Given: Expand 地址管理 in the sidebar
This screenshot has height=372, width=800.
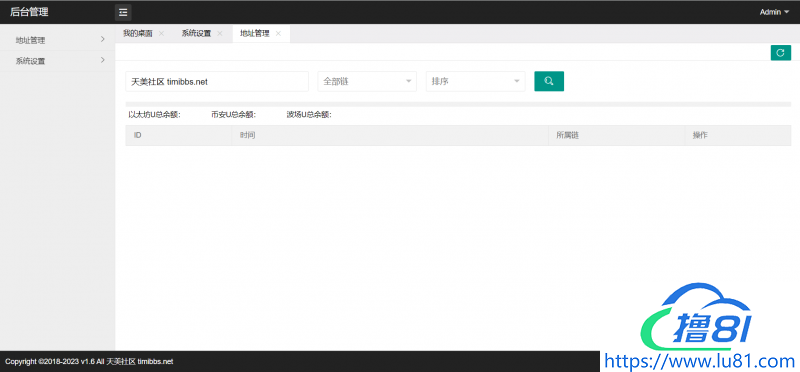Looking at the screenshot, I should point(58,40).
